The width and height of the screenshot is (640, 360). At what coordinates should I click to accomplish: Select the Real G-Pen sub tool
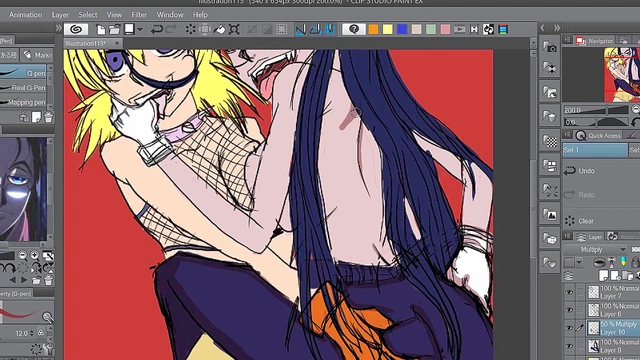tap(23, 88)
